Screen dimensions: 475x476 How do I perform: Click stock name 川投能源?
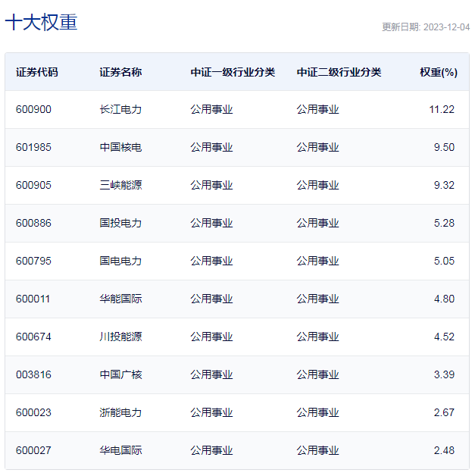120,337
